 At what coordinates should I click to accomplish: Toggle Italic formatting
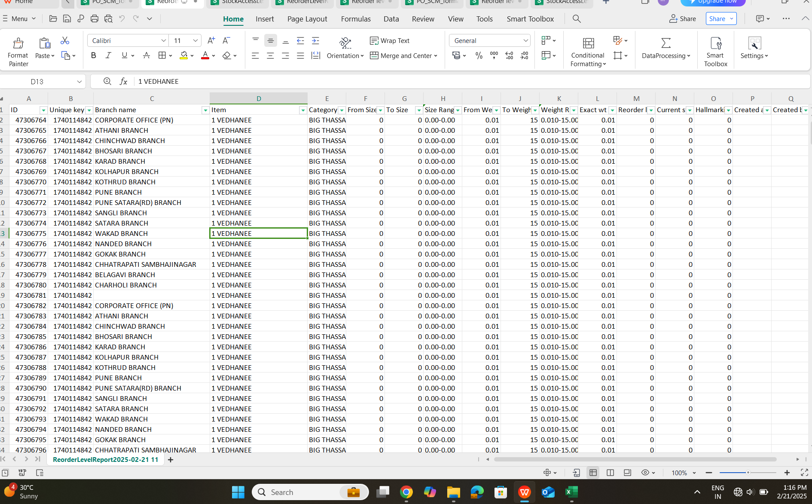pos(108,55)
